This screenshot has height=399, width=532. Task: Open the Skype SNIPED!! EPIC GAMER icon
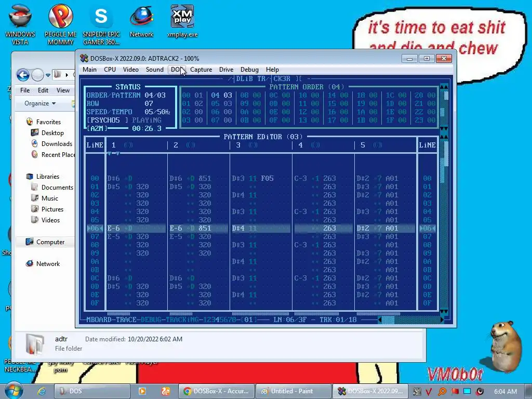pos(101,24)
